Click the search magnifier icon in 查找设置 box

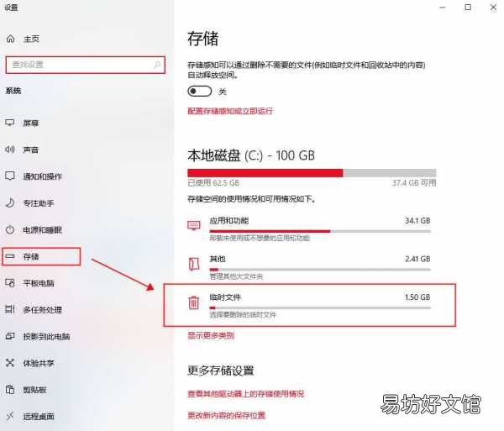point(157,65)
